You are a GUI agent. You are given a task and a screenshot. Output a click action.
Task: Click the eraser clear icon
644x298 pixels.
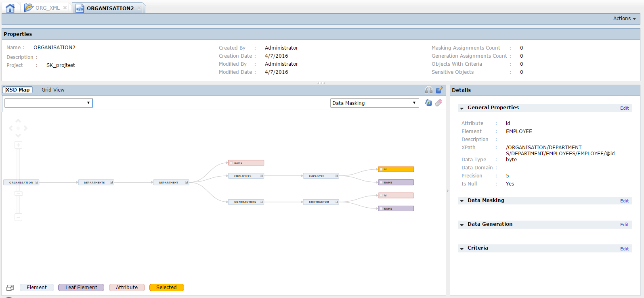coord(438,103)
